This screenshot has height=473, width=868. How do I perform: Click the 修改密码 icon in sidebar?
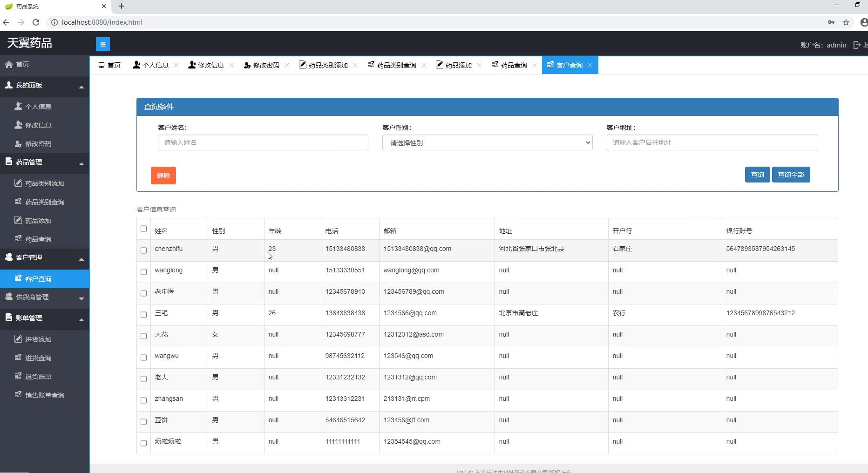click(x=18, y=144)
